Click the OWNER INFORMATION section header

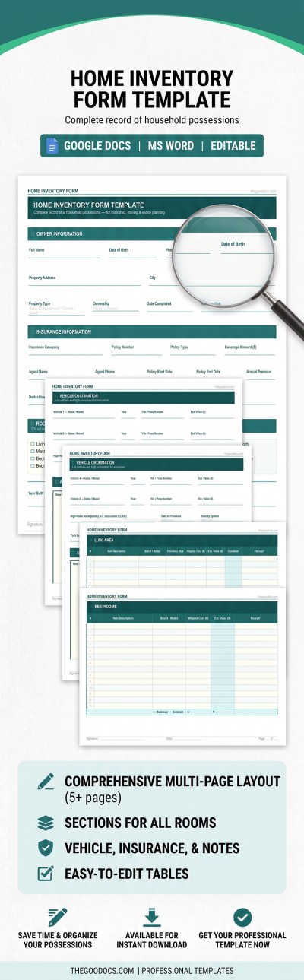click(x=152, y=234)
